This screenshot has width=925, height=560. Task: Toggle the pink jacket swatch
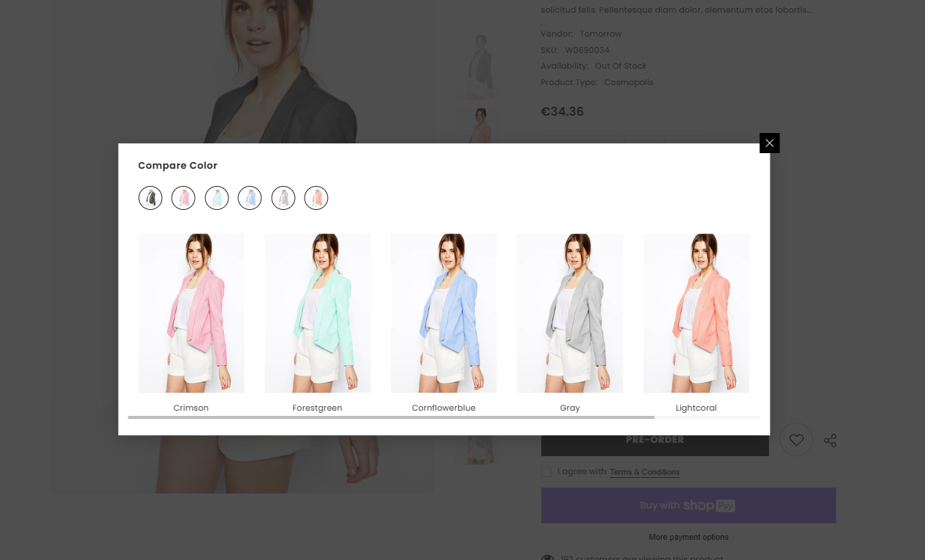[183, 198]
